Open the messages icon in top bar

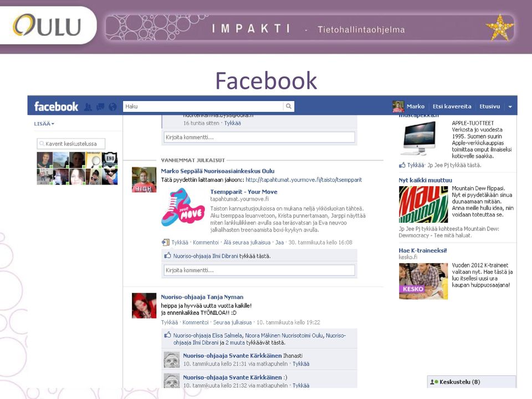(100, 107)
